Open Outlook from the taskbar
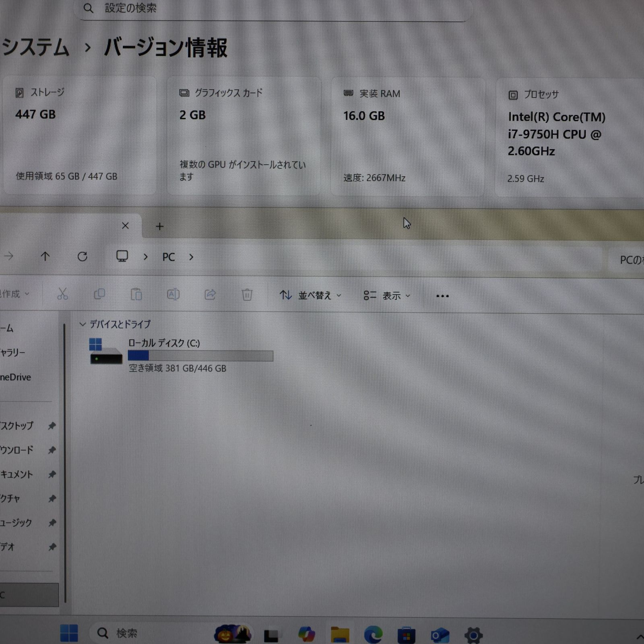The image size is (644, 644). point(439,633)
